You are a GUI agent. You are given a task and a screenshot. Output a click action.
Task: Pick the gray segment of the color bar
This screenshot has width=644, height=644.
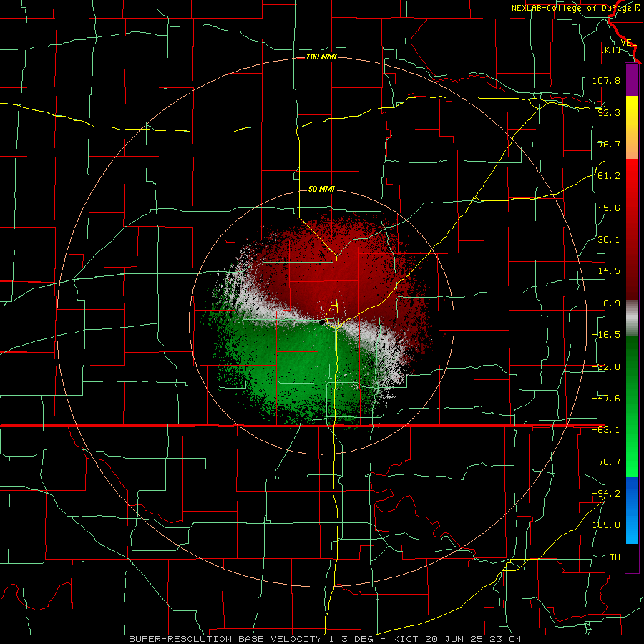click(x=632, y=318)
